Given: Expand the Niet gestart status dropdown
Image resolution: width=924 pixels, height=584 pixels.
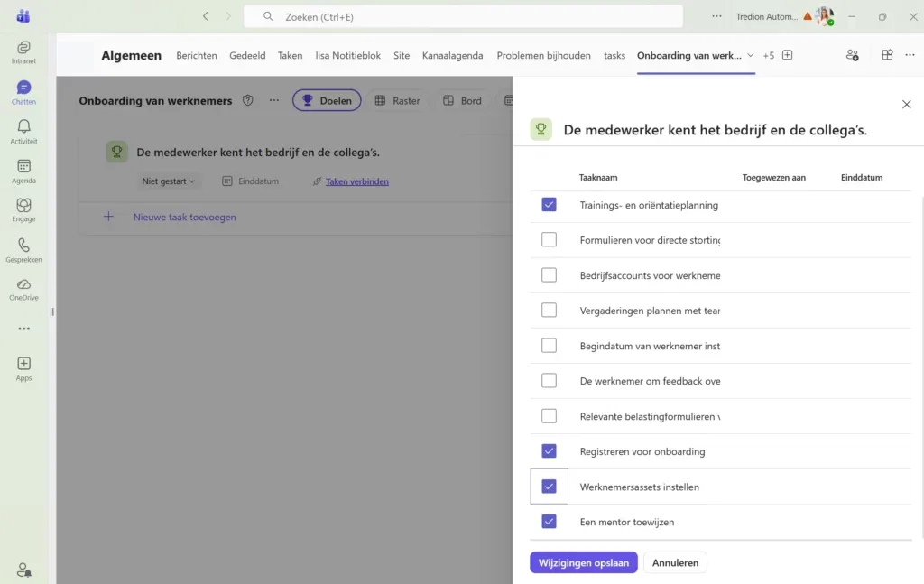Looking at the screenshot, I should tap(169, 181).
